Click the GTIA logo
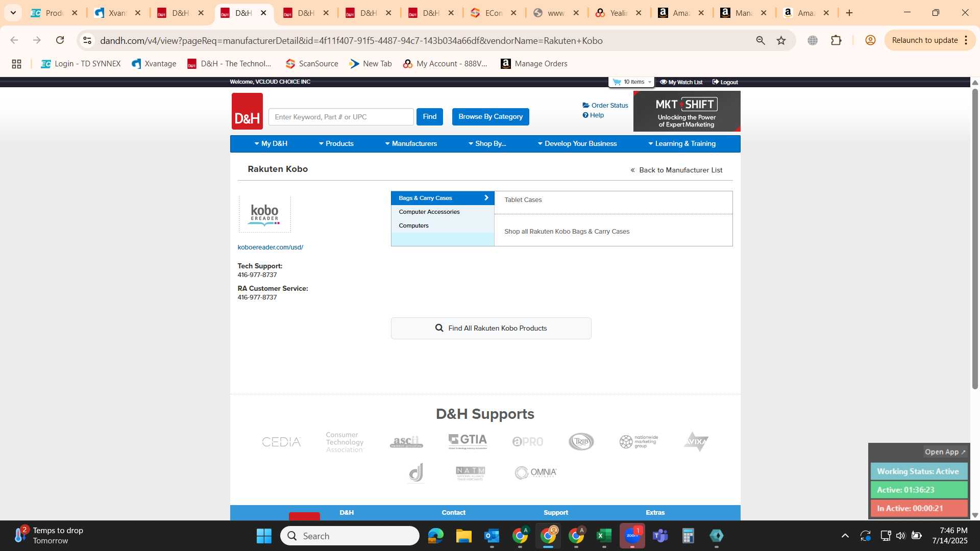Viewport: 980px width, 551px height. 468,441
